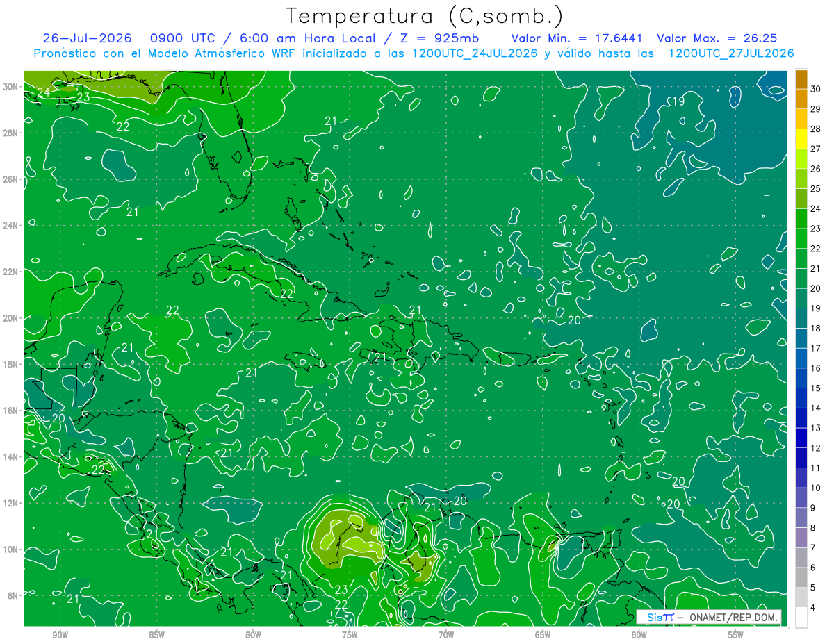The width and height of the screenshot is (834, 644).
Task: Click the "55W" longitude axis label
Action: click(736, 635)
